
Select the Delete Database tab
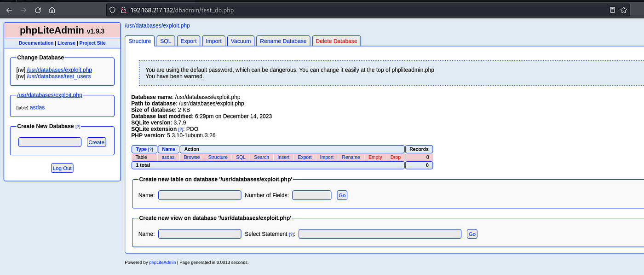click(336, 41)
